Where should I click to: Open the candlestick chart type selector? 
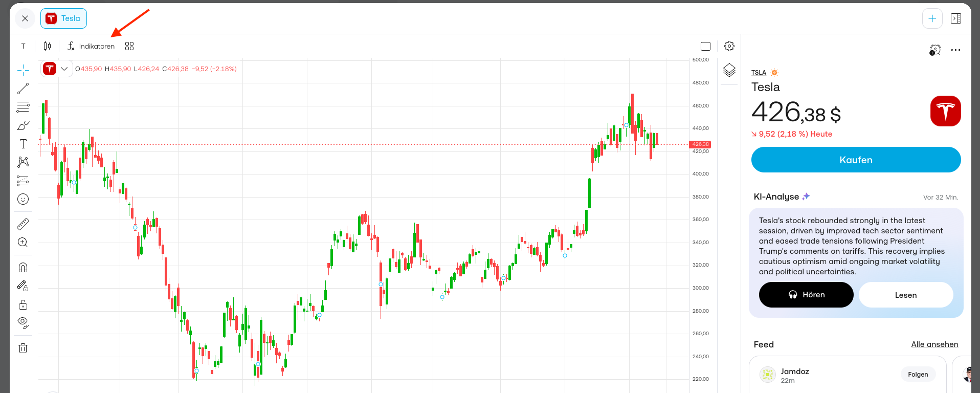click(47, 46)
